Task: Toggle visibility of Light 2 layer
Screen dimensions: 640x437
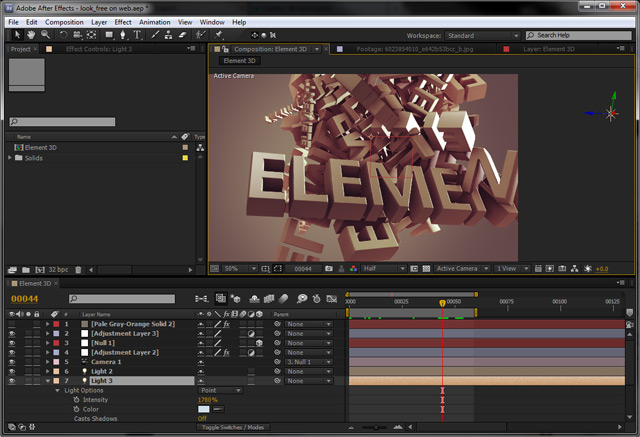Action: [x=12, y=371]
